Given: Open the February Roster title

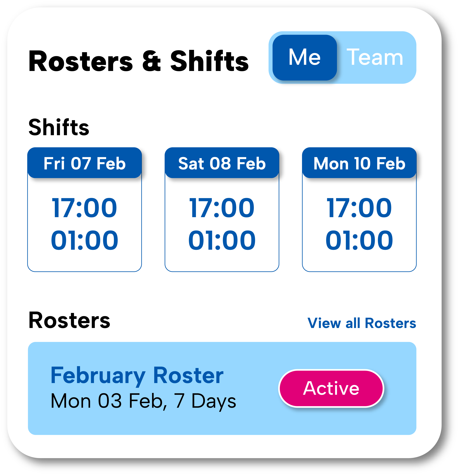Looking at the screenshot, I should pos(137,375).
